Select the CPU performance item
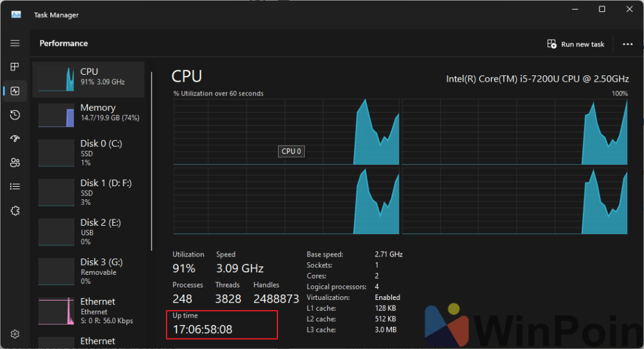The image size is (644, 349). click(x=88, y=79)
